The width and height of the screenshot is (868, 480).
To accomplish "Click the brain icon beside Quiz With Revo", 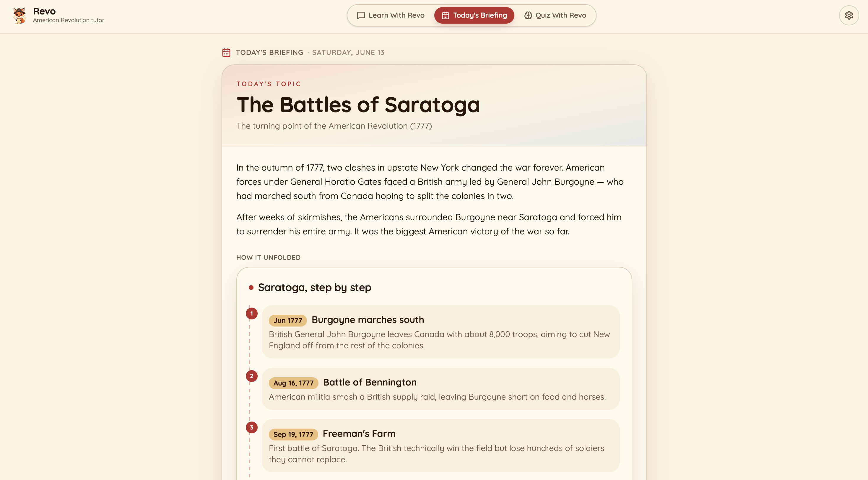I will coord(528,15).
